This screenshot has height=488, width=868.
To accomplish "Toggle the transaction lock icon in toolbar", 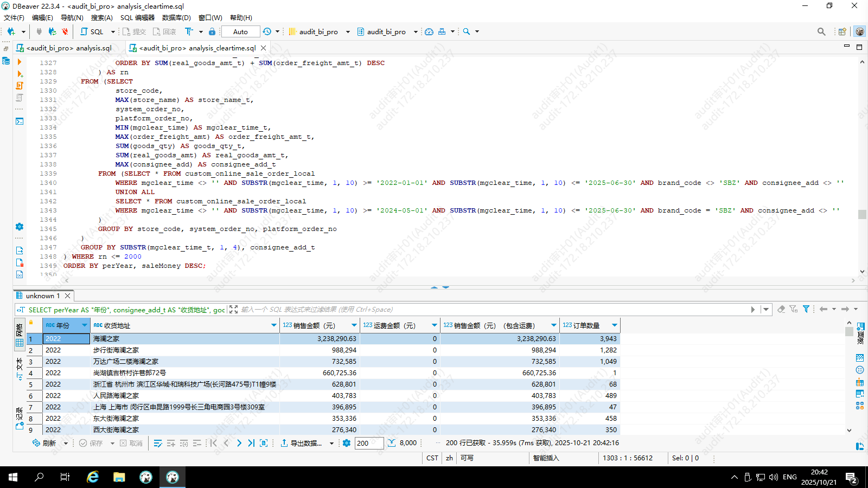I will (212, 31).
